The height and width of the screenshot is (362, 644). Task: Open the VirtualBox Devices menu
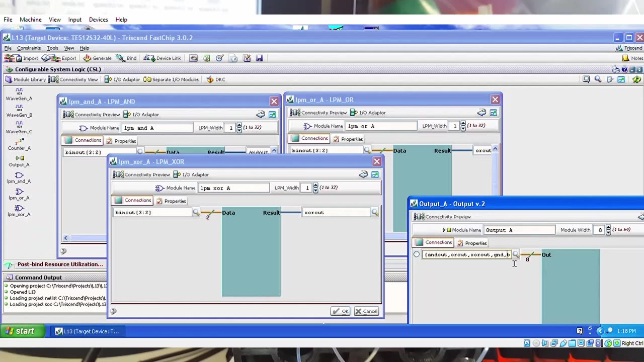pos(98,20)
